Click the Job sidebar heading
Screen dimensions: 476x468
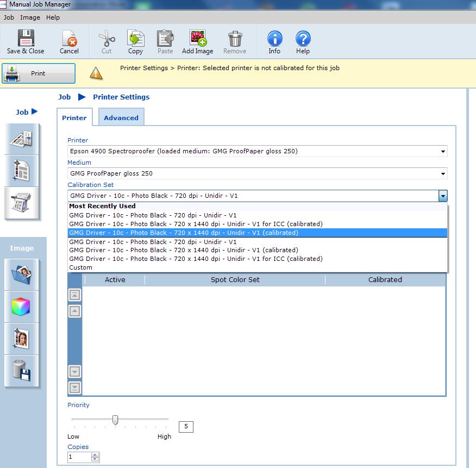[22, 112]
